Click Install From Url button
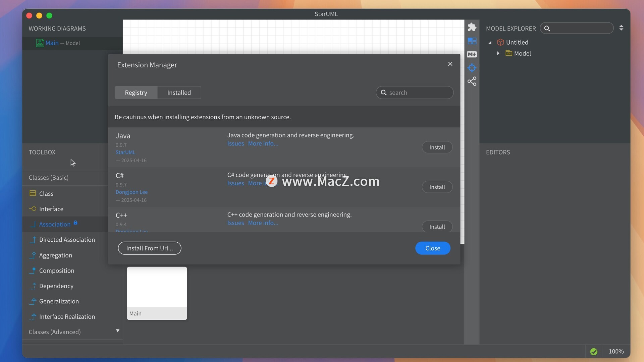Image resolution: width=644 pixels, height=362 pixels. [150, 248]
